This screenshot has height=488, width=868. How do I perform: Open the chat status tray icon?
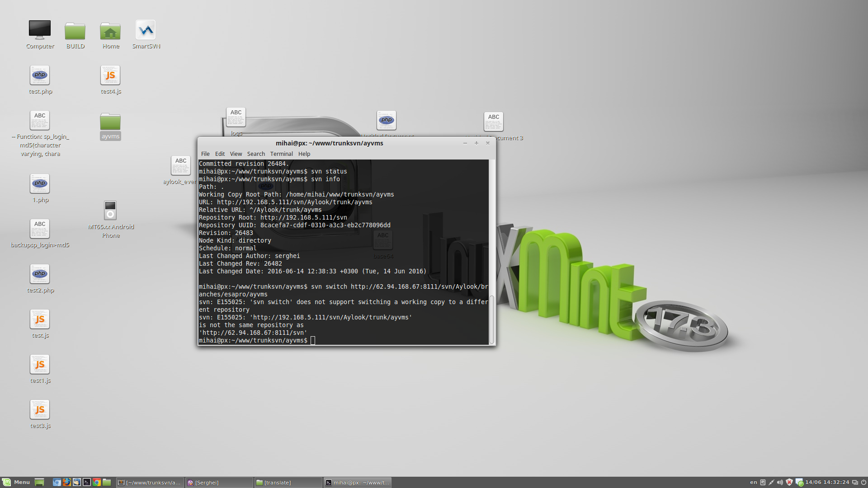tap(799, 483)
